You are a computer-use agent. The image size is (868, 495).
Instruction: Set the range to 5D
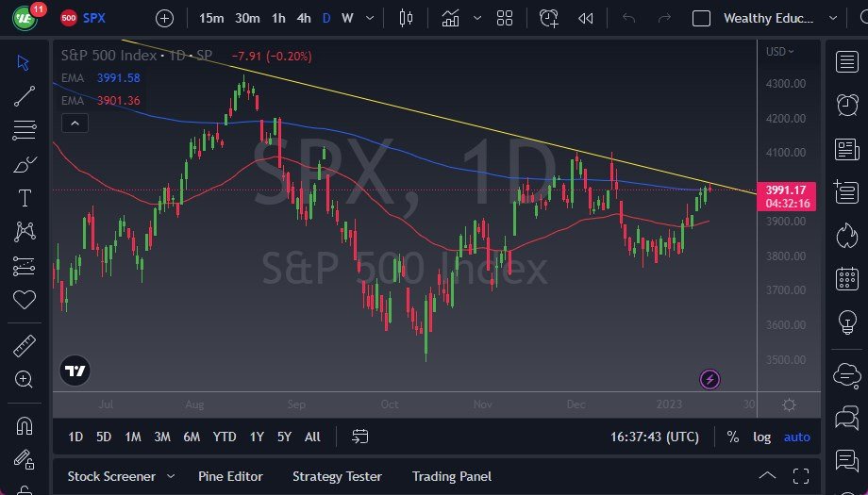104,437
